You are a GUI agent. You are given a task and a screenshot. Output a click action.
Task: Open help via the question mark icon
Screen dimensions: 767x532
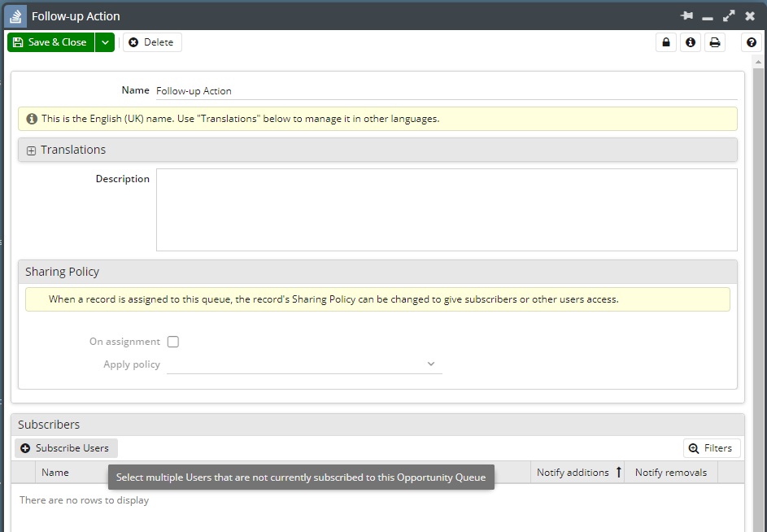[750, 41]
